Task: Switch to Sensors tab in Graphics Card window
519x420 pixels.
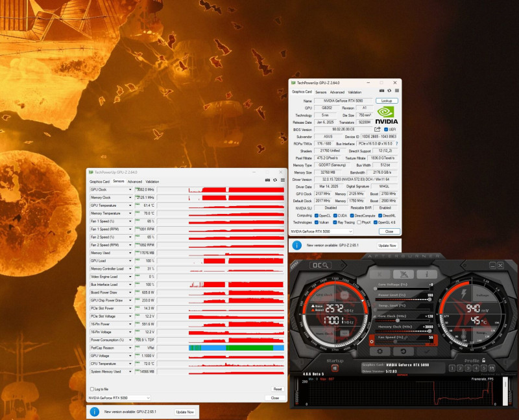Action: tap(320, 92)
